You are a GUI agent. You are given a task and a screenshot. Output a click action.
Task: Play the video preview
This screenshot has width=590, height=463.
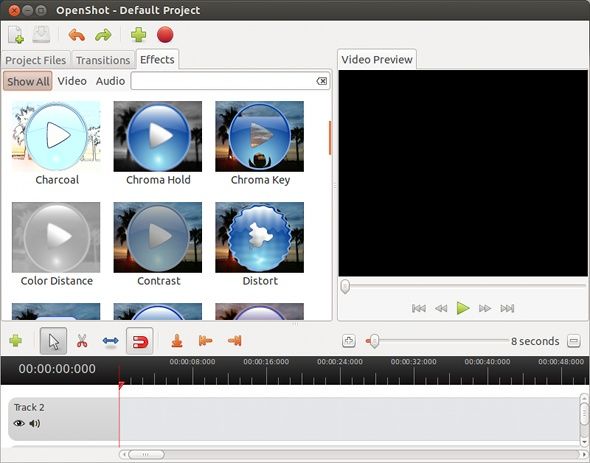pyautogui.click(x=463, y=308)
